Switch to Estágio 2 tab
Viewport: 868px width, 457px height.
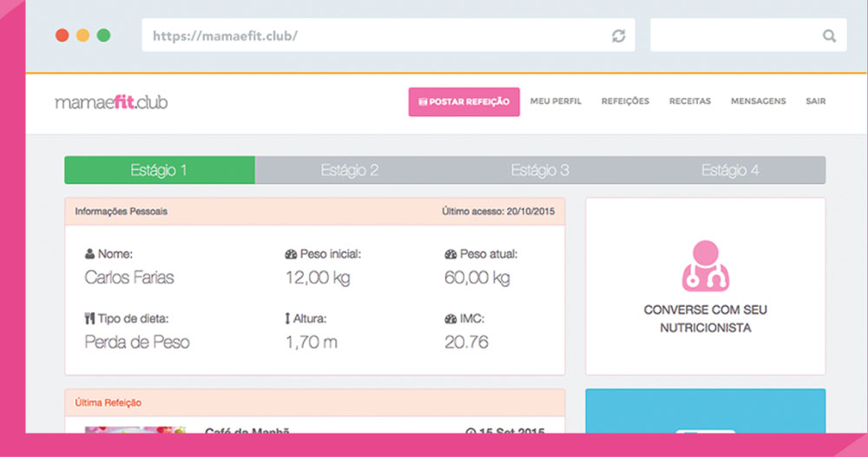[350, 170]
